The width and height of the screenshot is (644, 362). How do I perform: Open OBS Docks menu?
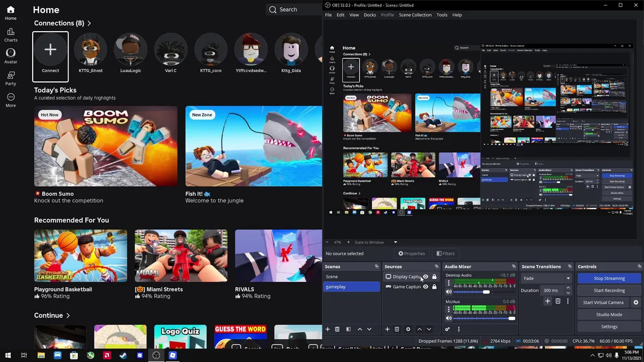[370, 15]
